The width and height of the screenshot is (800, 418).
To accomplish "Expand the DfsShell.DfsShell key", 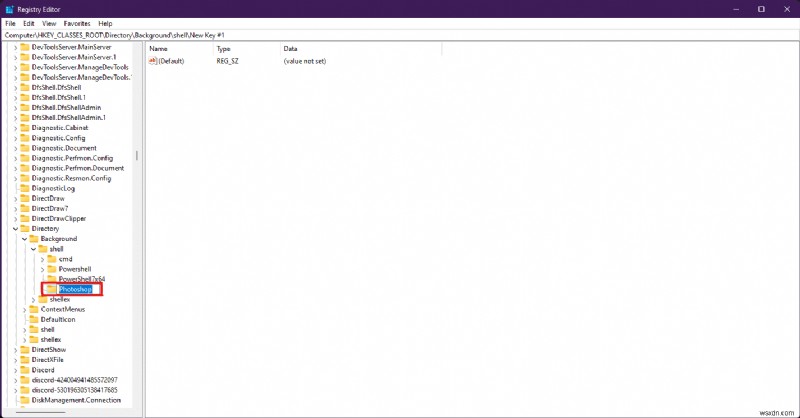I will point(15,88).
